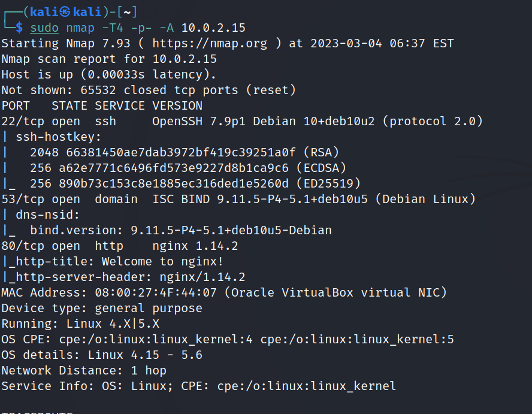Click the 'OS details: Linux 4.15 - 5.6' line
This screenshot has width=532, height=414.
[x=102, y=355]
